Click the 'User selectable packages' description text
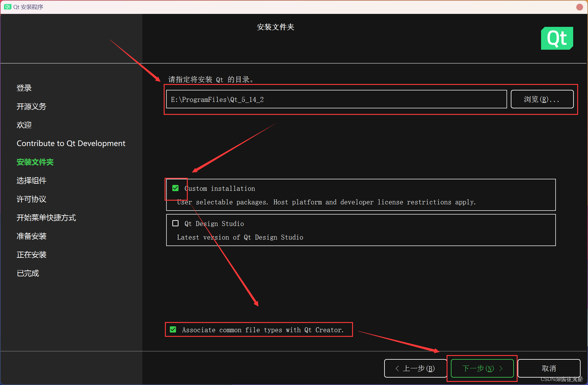This screenshot has width=588, height=385. tap(326, 202)
